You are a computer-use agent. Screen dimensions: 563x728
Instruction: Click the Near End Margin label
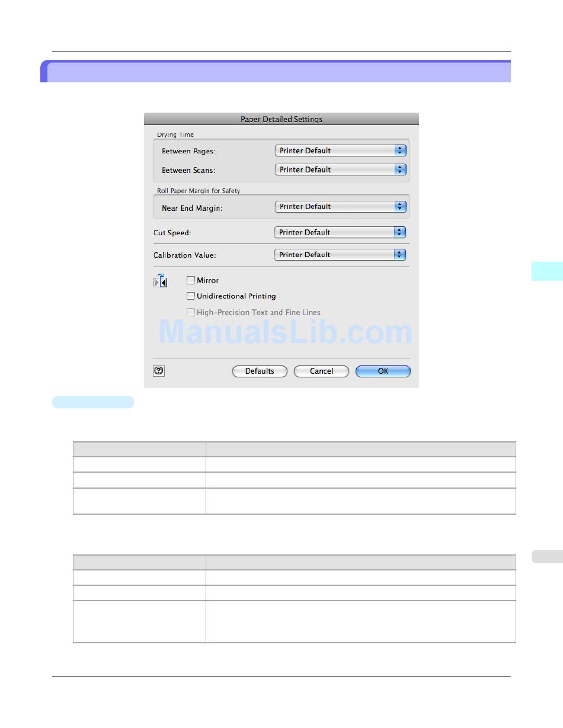(191, 209)
